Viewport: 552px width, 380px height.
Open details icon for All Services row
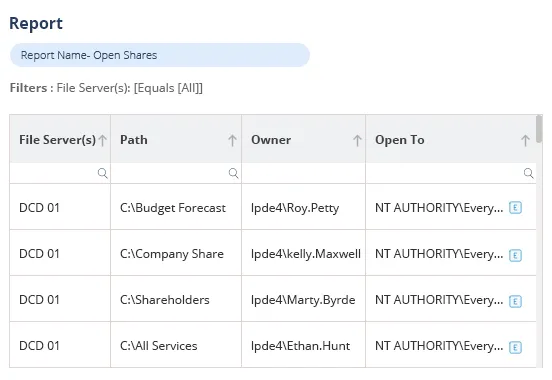pos(515,347)
